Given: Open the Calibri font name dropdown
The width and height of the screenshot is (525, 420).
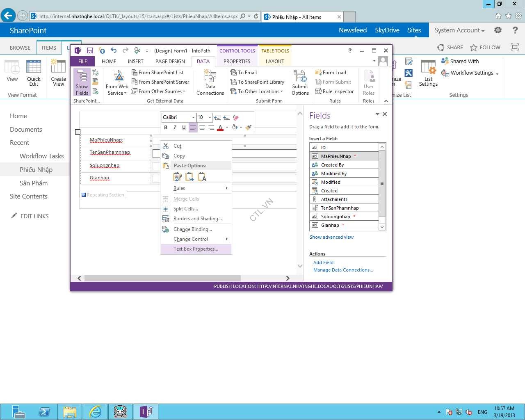Looking at the screenshot, I should (x=193, y=118).
